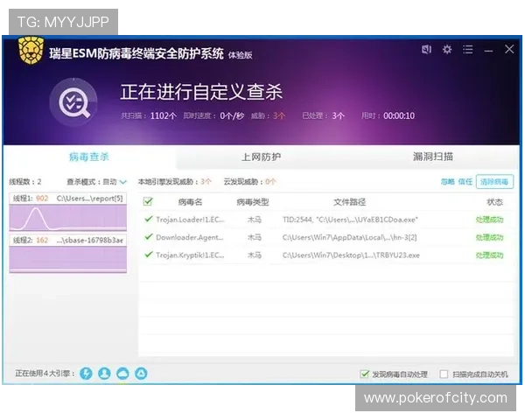Click the 清除病毒 button
This screenshot has width=525, height=420.
pyautogui.click(x=494, y=182)
